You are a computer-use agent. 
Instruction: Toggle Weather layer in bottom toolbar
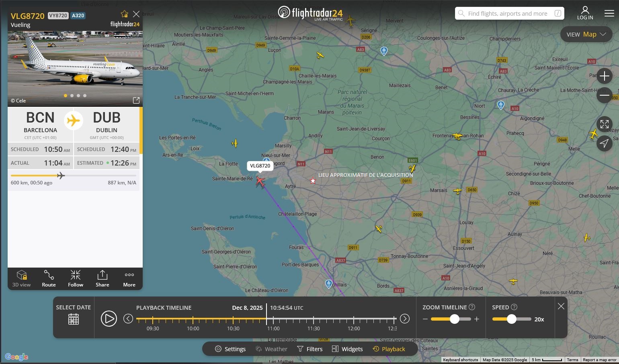(272, 349)
